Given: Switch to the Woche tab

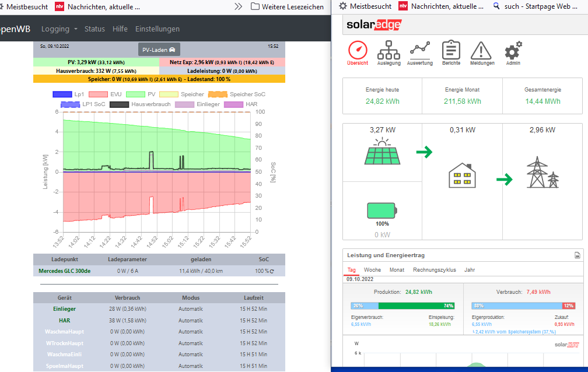Looking at the screenshot, I should pos(372,270).
